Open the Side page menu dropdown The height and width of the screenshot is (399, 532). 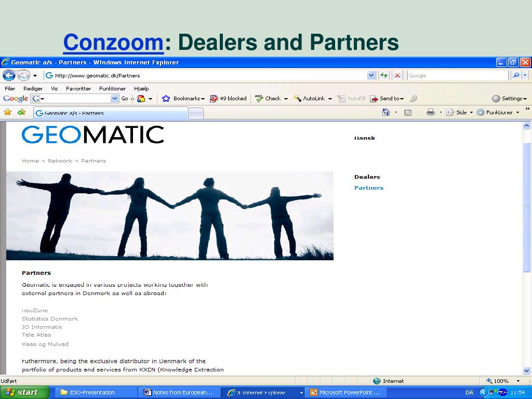pyautogui.click(x=459, y=112)
